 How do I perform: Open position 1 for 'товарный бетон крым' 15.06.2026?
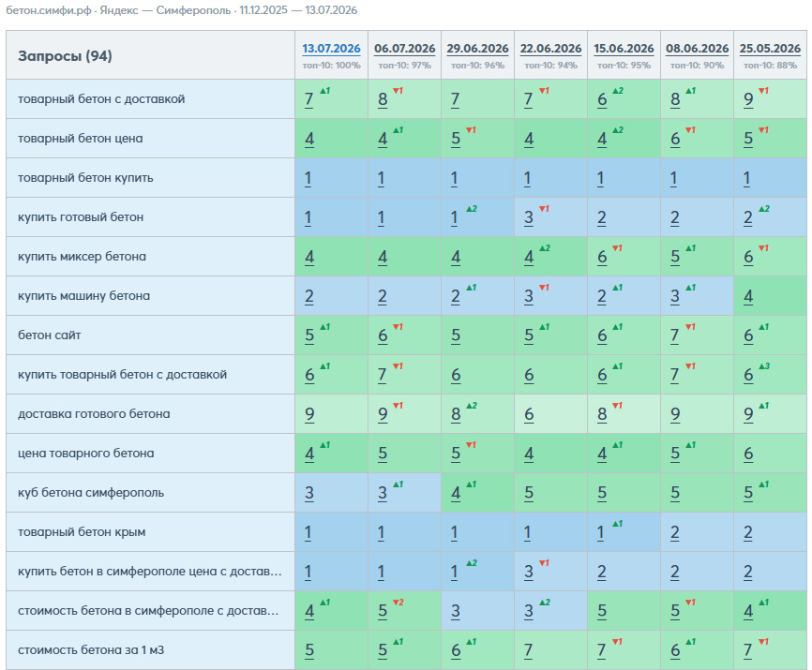pos(601,532)
